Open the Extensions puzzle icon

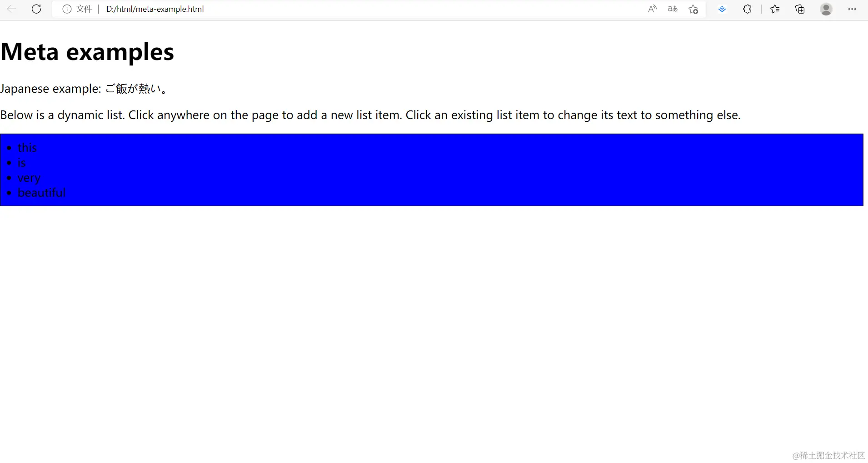coord(747,9)
